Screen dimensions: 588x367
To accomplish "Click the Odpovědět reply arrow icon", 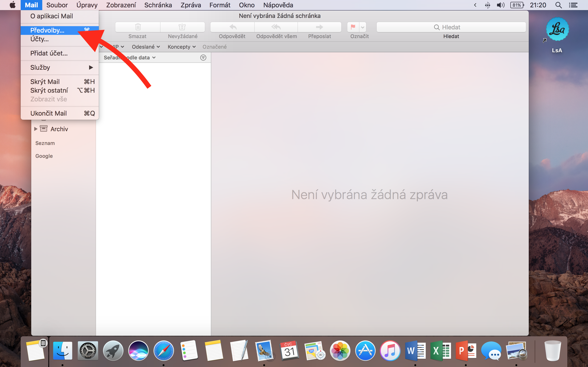I will 232,27.
